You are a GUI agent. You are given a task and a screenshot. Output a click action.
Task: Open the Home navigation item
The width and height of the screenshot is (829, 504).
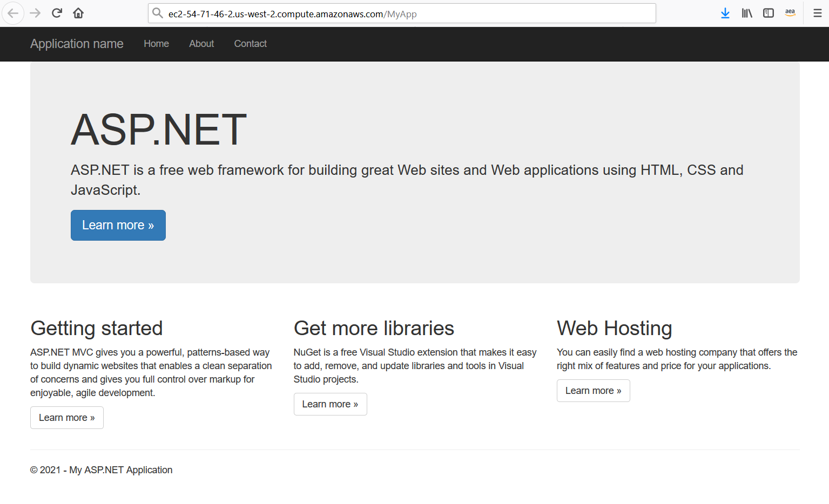pos(156,44)
